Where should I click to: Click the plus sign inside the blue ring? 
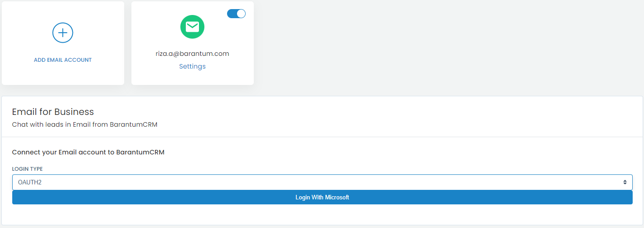pos(63,33)
